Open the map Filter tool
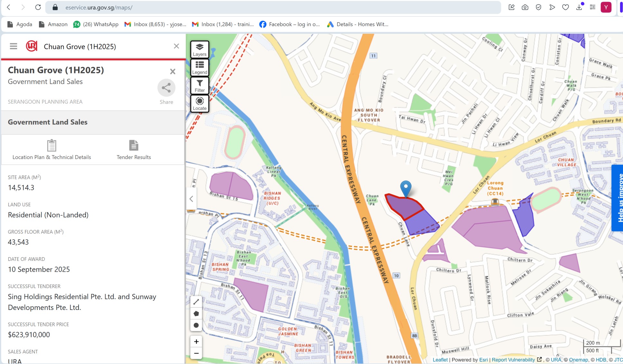The image size is (623, 364). (x=200, y=85)
